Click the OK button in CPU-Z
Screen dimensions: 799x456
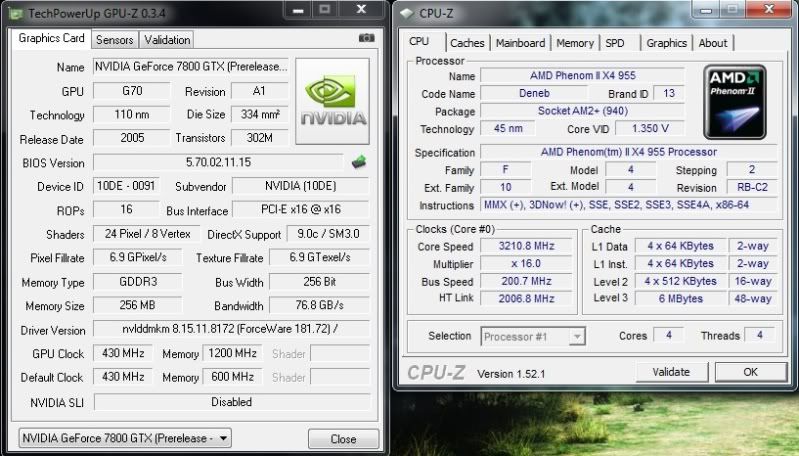point(751,372)
